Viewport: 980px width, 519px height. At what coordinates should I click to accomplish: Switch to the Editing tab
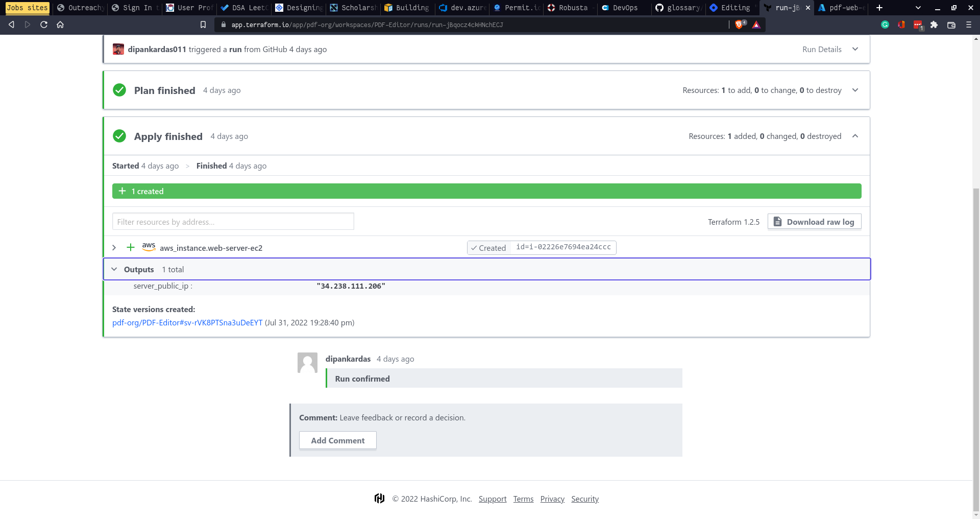[x=732, y=8]
